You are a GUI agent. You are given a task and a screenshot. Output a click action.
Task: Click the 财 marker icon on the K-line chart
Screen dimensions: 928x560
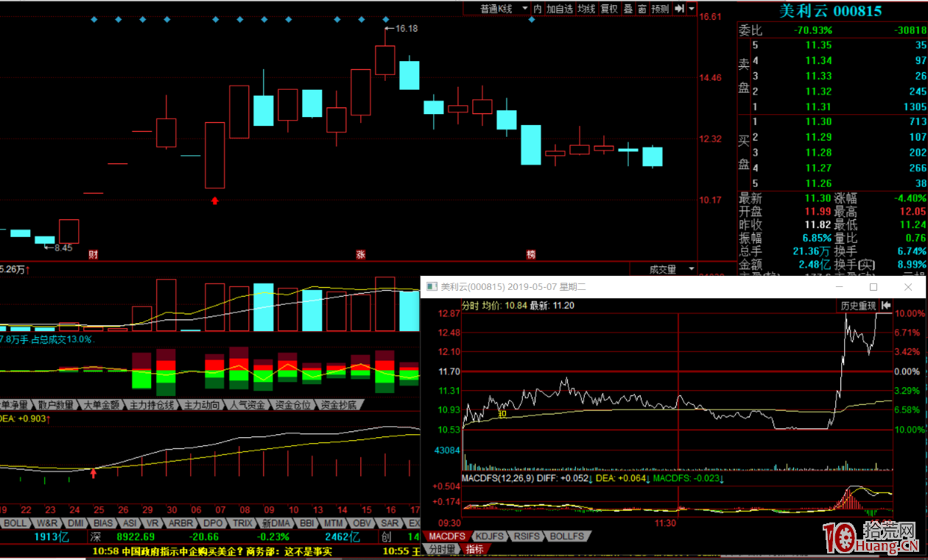click(x=94, y=255)
